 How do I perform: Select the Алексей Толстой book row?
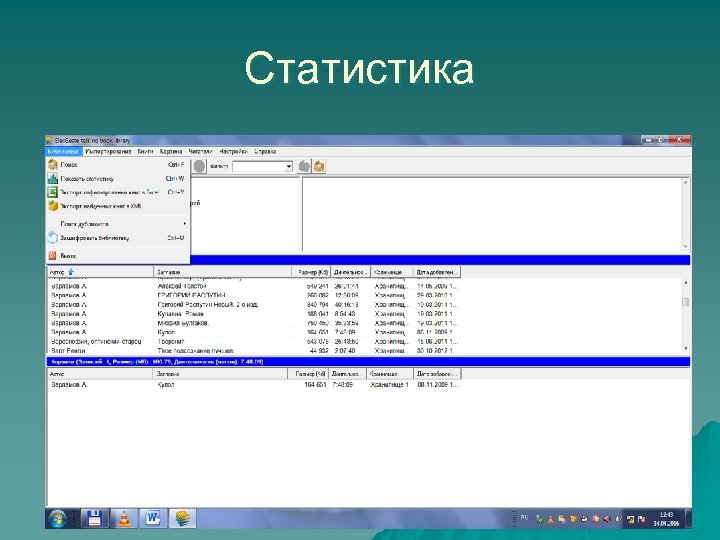254,286
